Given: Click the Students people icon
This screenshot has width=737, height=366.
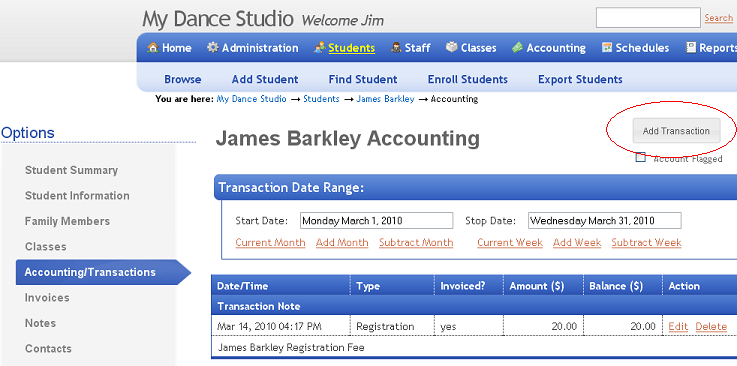Looking at the screenshot, I should coord(320,47).
